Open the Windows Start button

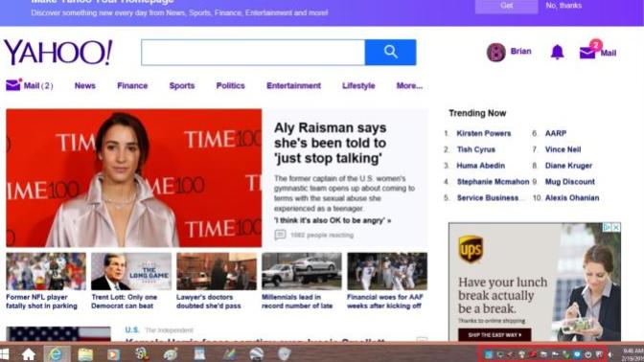[5, 354]
